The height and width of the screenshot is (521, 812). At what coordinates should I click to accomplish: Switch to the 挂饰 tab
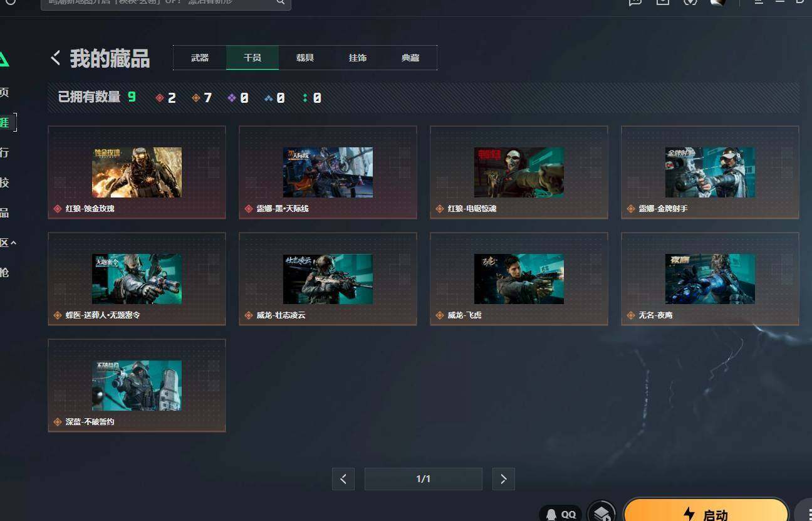tap(358, 58)
